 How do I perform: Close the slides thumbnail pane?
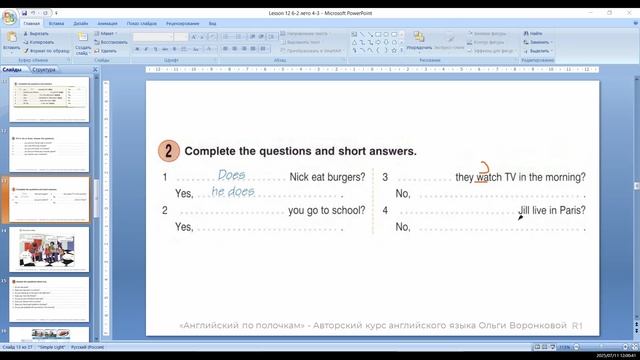pos(95,70)
